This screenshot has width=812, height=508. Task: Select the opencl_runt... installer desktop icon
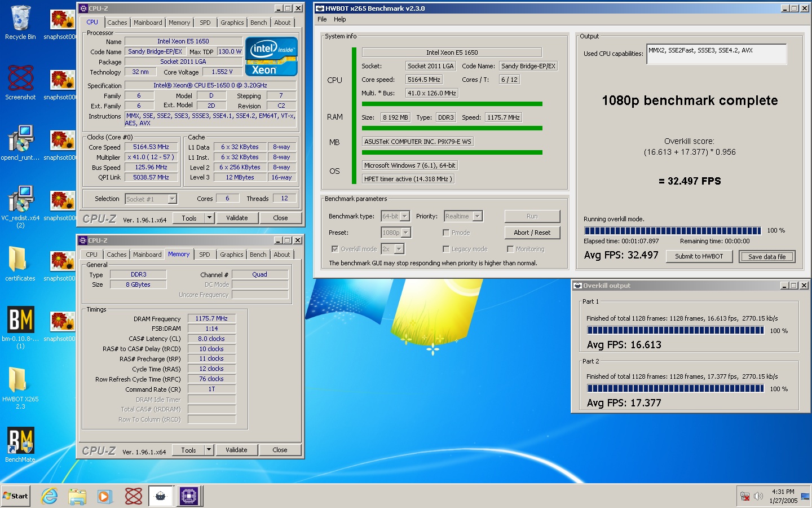tap(20, 143)
